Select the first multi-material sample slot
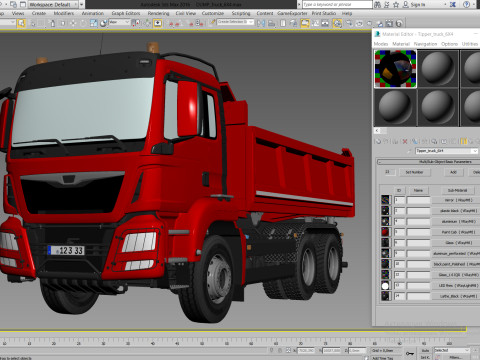Screen dimensions: 480x360 click(x=395, y=69)
